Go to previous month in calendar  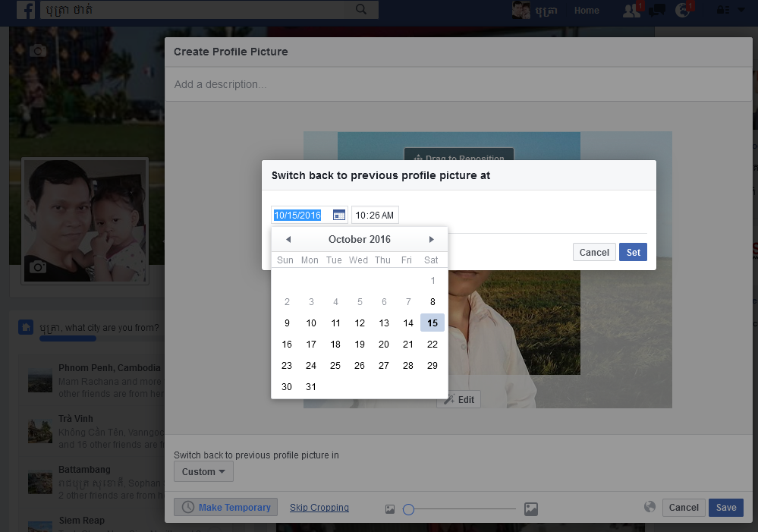(x=288, y=239)
